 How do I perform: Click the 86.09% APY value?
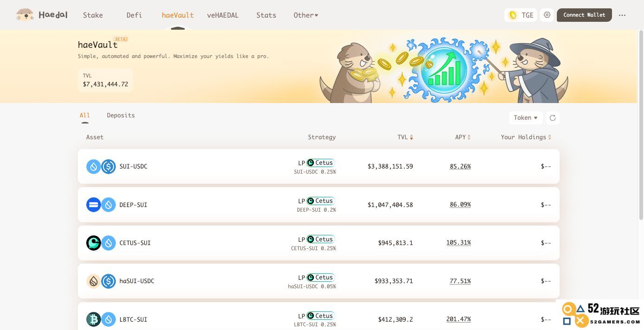[x=460, y=205]
